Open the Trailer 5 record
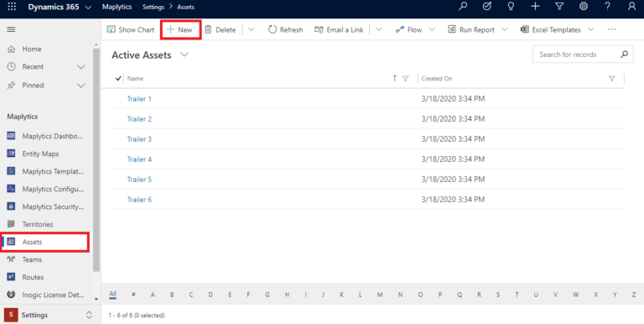Viewport: 644px width, 324px height. [139, 180]
